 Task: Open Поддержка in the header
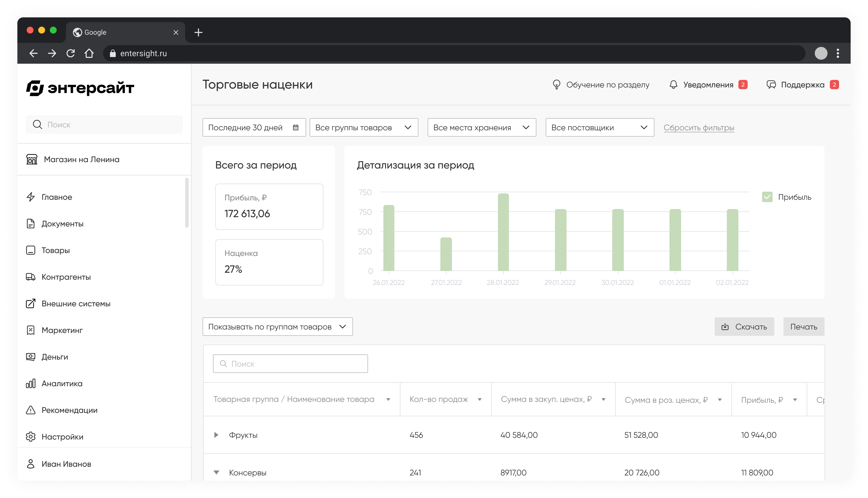pos(802,85)
